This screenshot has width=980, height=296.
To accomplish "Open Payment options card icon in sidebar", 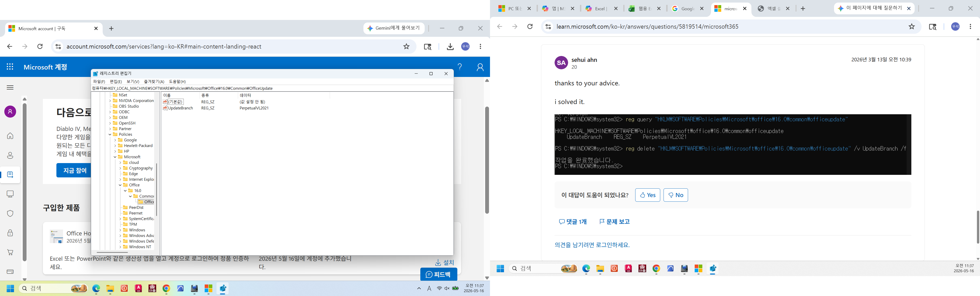I will point(10,272).
